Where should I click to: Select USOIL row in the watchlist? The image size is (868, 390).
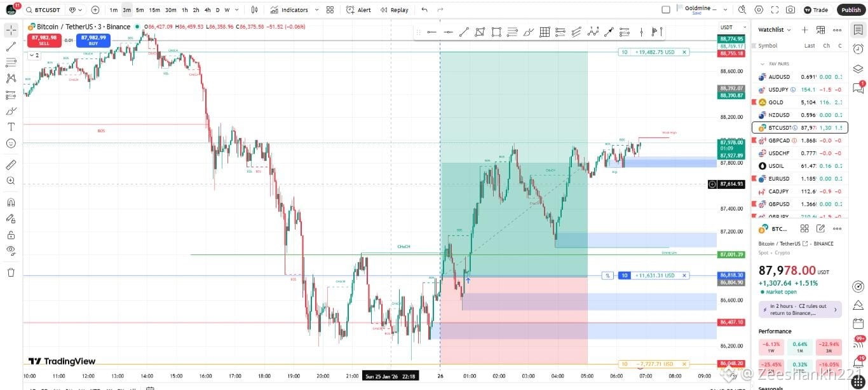[x=799, y=165]
